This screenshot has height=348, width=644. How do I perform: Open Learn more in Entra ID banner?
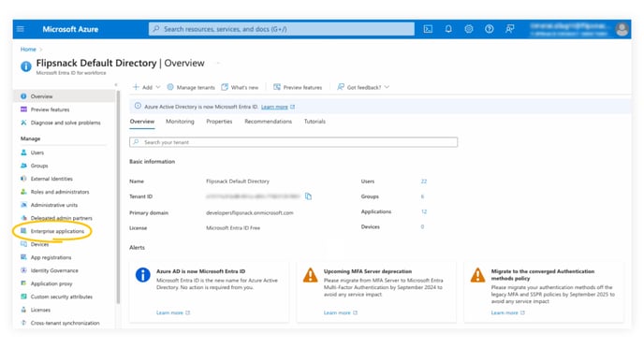274,107
